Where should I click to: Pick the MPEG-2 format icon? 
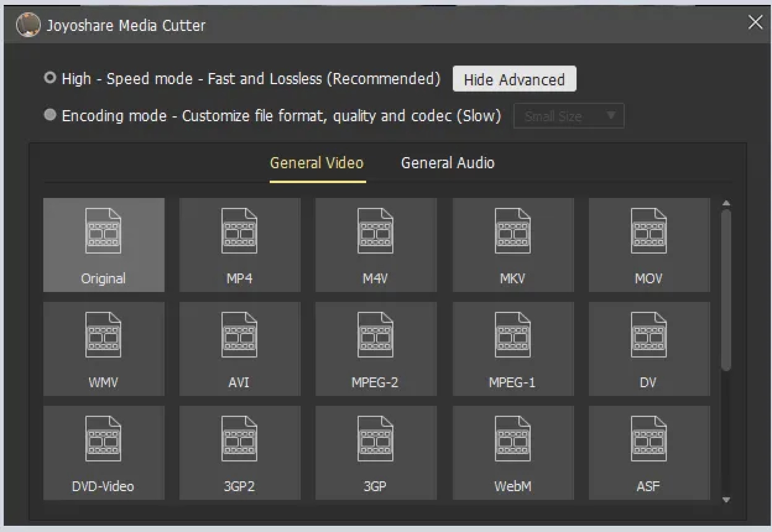point(375,349)
